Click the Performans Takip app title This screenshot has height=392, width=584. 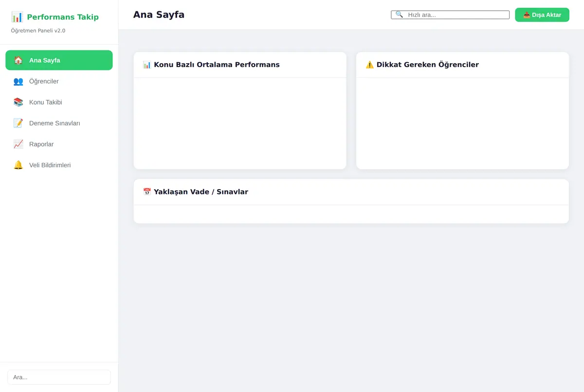click(x=63, y=17)
